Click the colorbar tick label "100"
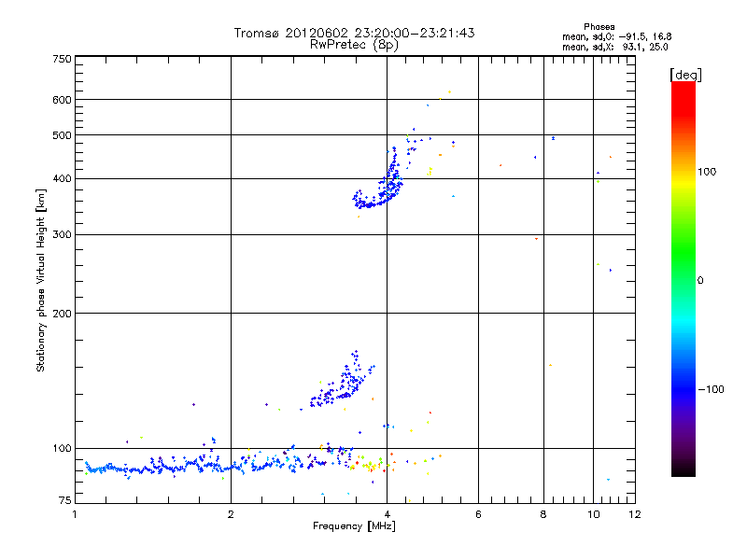Screen dimensions: 747x560 click(x=707, y=172)
